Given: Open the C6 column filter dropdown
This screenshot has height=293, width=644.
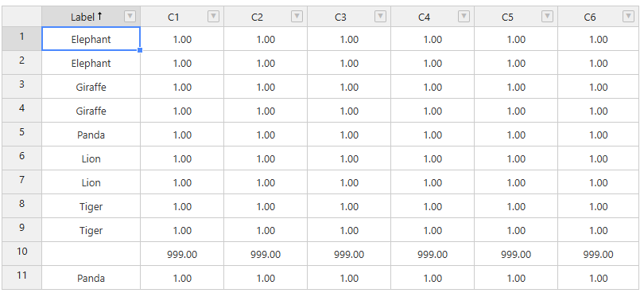Looking at the screenshot, I should coord(628,17).
